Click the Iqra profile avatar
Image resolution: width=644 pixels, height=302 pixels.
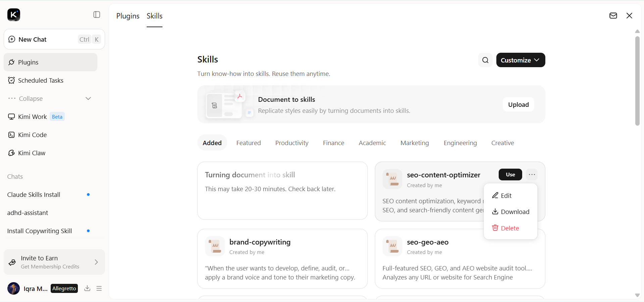13,288
